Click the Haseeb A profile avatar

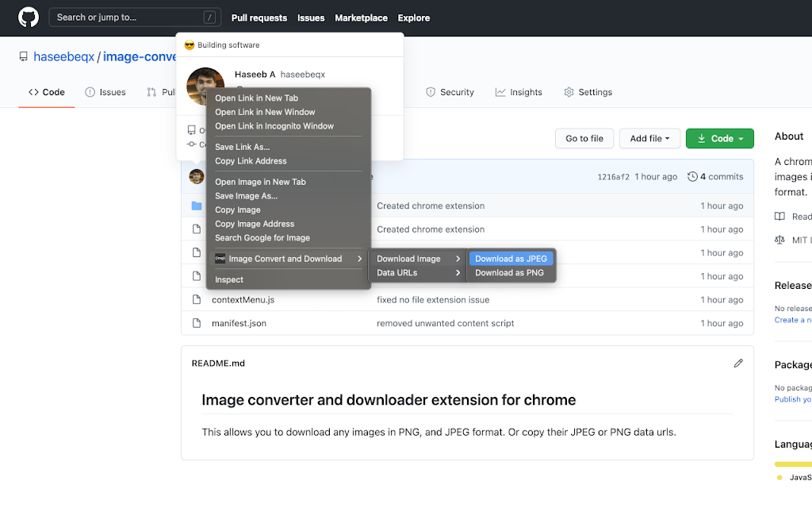coord(205,86)
